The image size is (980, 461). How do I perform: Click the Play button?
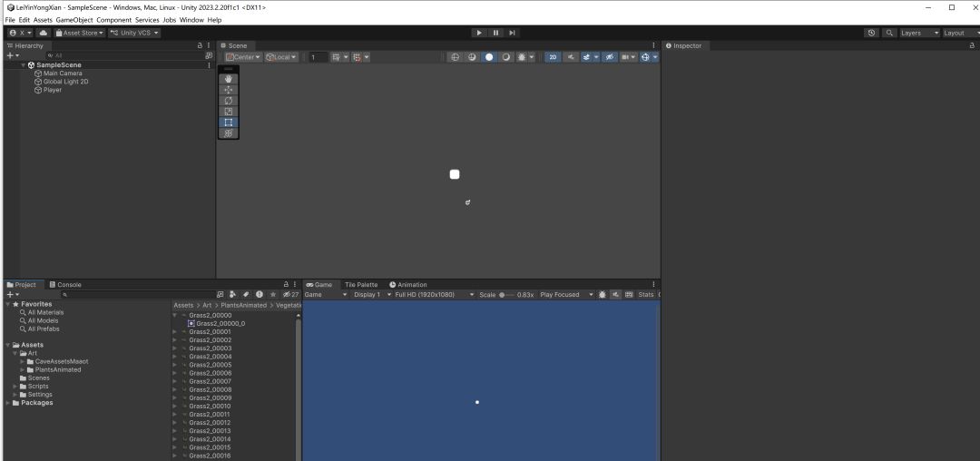[x=479, y=33]
